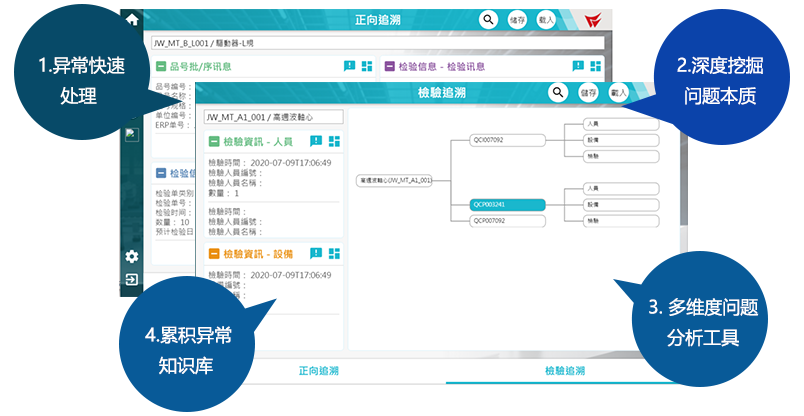This screenshot has height=416, width=804.
Task: Click the grid layout icon beside 檢驗資訊 - 人員
Action: 334,142
